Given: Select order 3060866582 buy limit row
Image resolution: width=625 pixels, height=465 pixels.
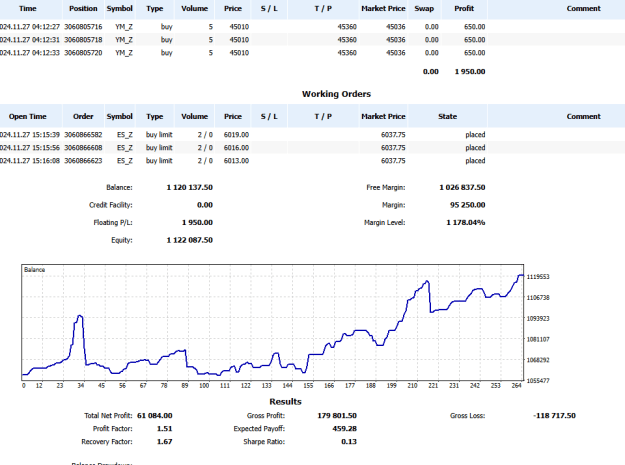Looking at the screenshot, I should coord(312,135).
